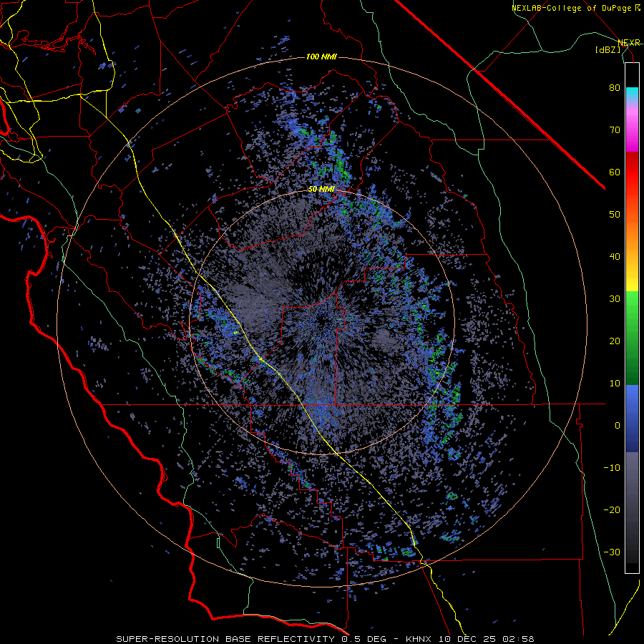644x644 pixels.
Task: Click the 'SUPER-RESOLUTION BASE REFLECTIVITY' product title
Action: (224, 639)
